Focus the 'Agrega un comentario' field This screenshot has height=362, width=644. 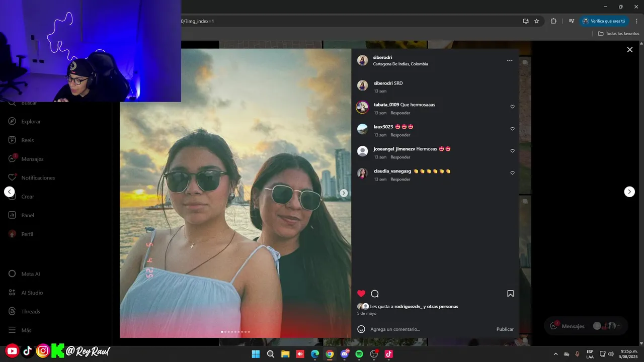click(430, 329)
